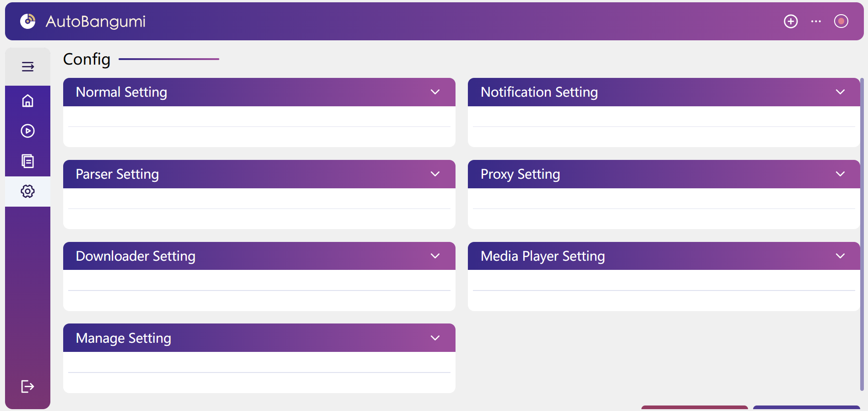Click the AutoBangumi logo icon

[27, 21]
